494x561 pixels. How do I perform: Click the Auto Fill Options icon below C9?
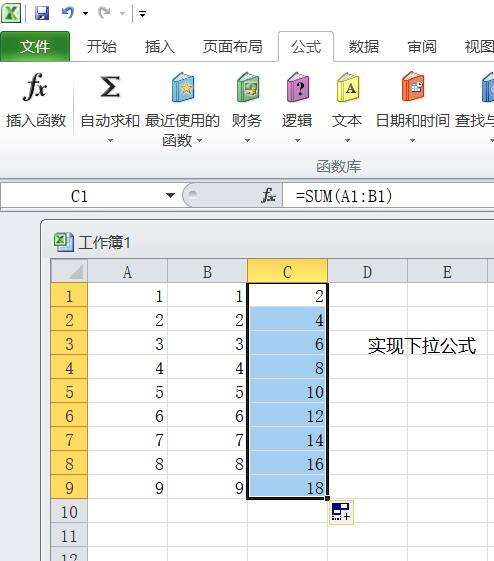click(x=341, y=512)
